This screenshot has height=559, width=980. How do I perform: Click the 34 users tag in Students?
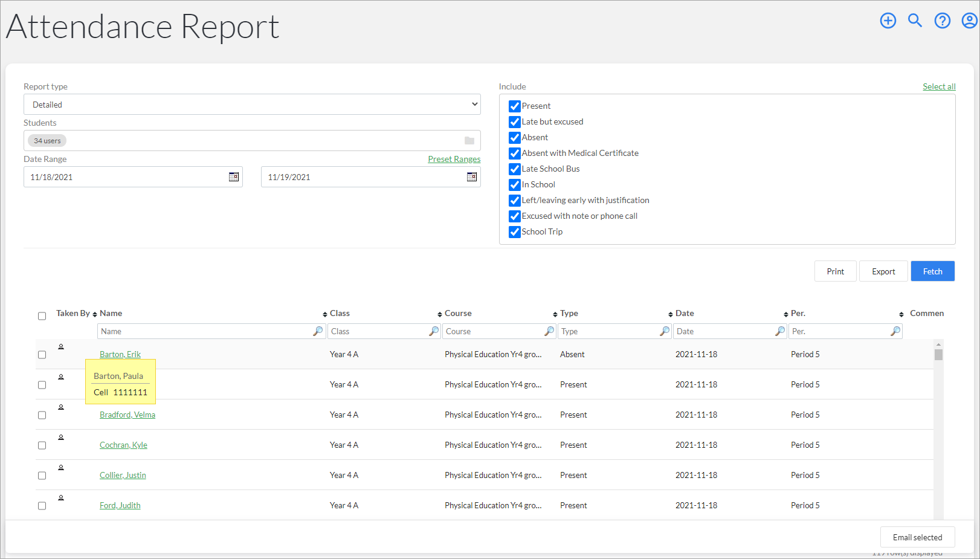tap(47, 141)
